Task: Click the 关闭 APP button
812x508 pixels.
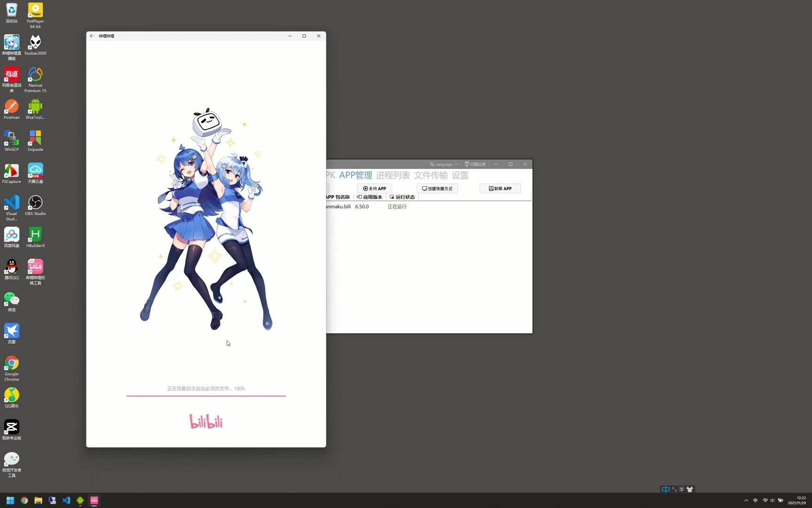Action: (x=375, y=189)
